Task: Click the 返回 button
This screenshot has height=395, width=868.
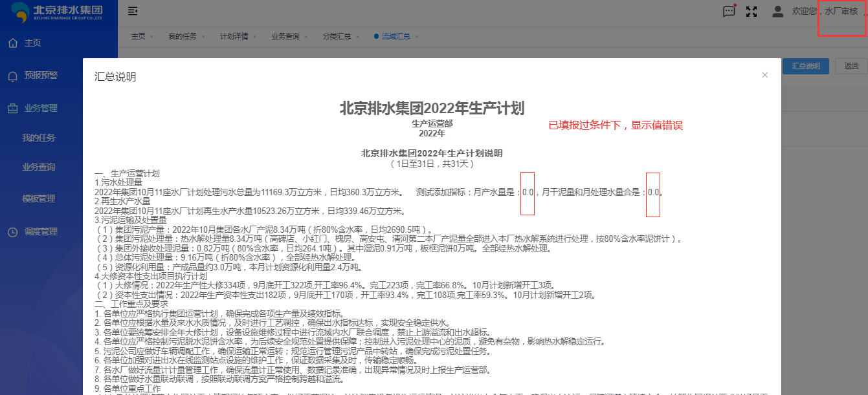Action: (851, 66)
